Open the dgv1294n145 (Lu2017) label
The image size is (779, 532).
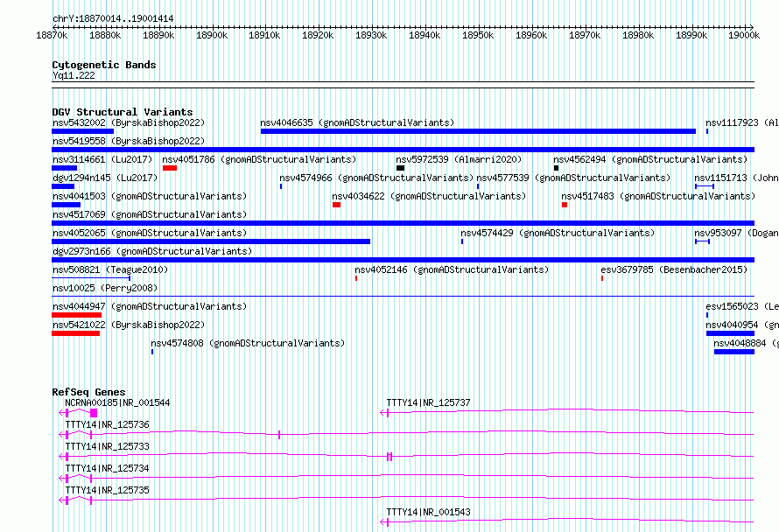pyautogui.click(x=105, y=178)
